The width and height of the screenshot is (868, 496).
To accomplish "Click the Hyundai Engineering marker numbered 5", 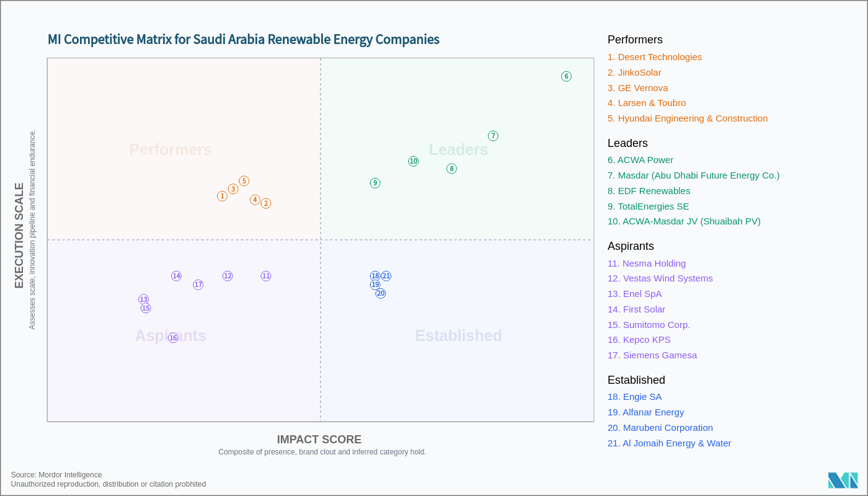I will click(x=244, y=181).
